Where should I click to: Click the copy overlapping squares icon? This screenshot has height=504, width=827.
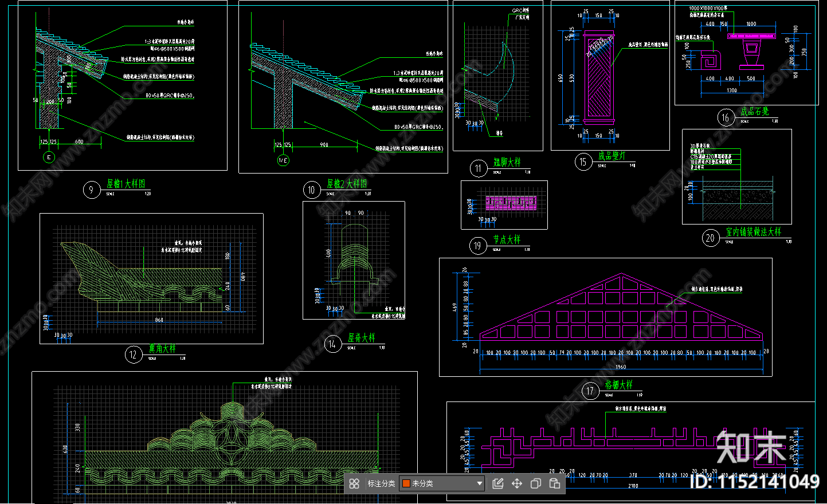(x=536, y=484)
